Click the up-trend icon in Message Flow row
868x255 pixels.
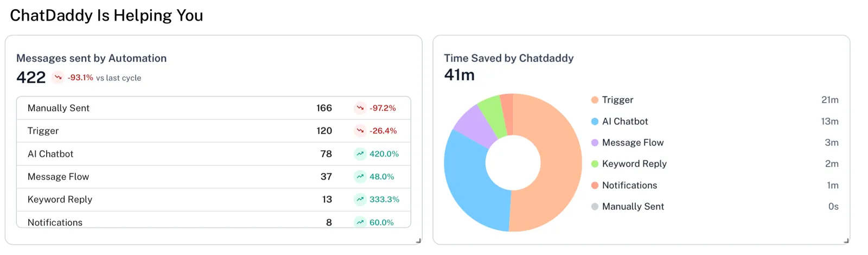coord(360,176)
